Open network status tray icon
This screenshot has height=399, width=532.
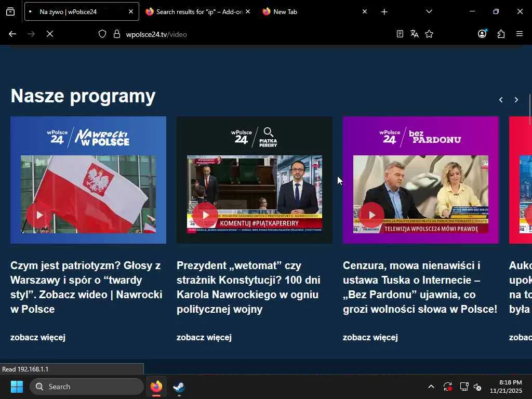[464, 387]
